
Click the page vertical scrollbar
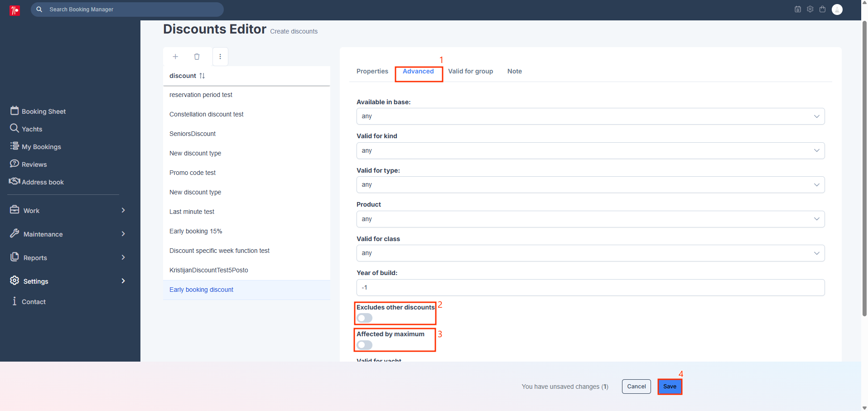(x=864, y=168)
